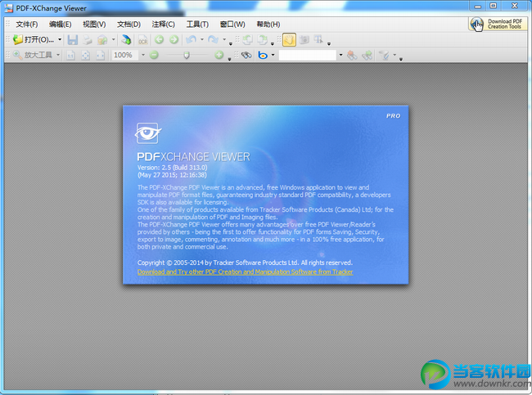Open the zoom percentage dropdown
Image resolution: width=532 pixels, height=395 pixels.
(x=143, y=55)
